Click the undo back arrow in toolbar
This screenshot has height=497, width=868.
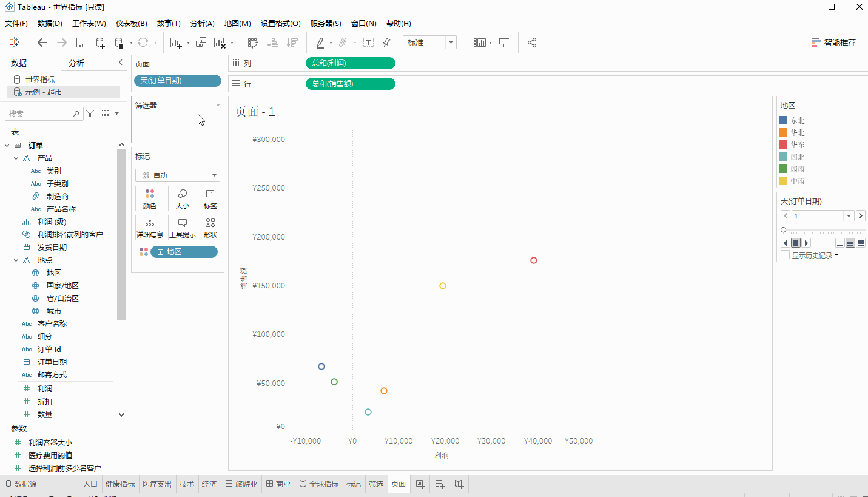42,42
